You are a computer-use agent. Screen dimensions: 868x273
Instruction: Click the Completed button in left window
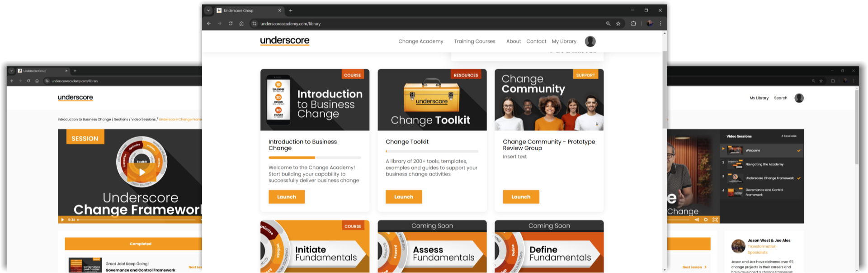tap(141, 244)
